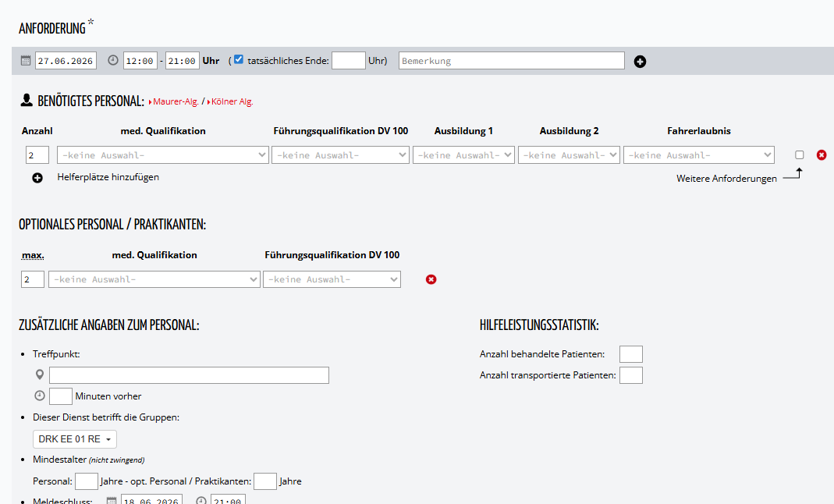This screenshot has width=834, height=504.
Task: Click the map pin icon under Treffpunkt
Action: (40, 375)
